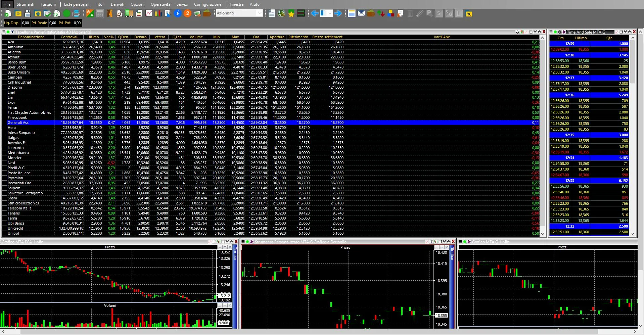This screenshot has width=644, height=335.
Task: Click the Toolbar tab on Grafico MTA.FCA chart
Action: pos(235,253)
